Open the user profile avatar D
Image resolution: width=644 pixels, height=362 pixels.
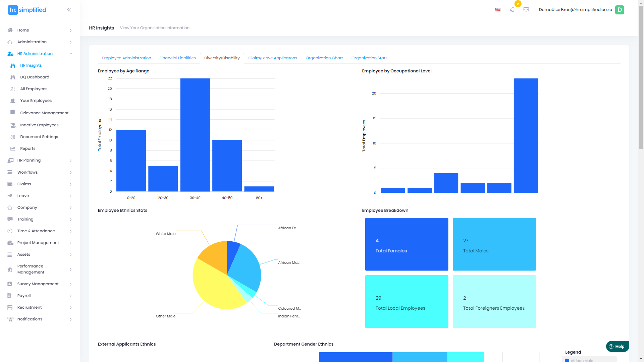(620, 10)
